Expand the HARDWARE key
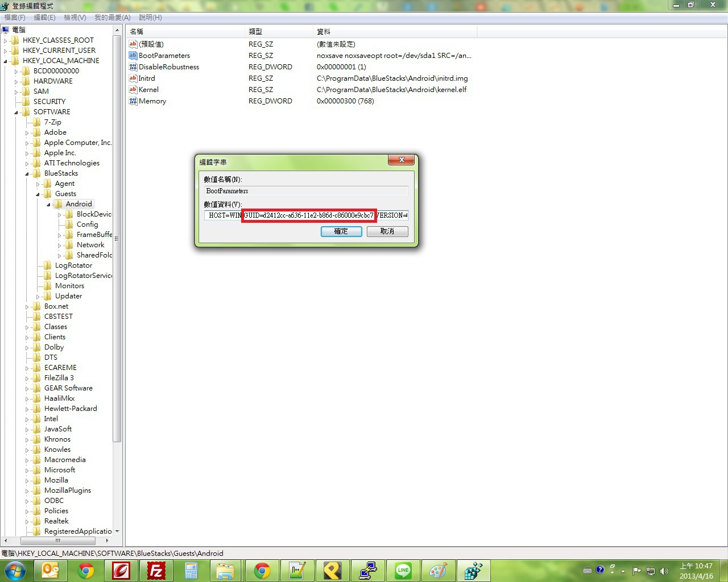This screenshot has height=582, width=728. click(16, 81)
